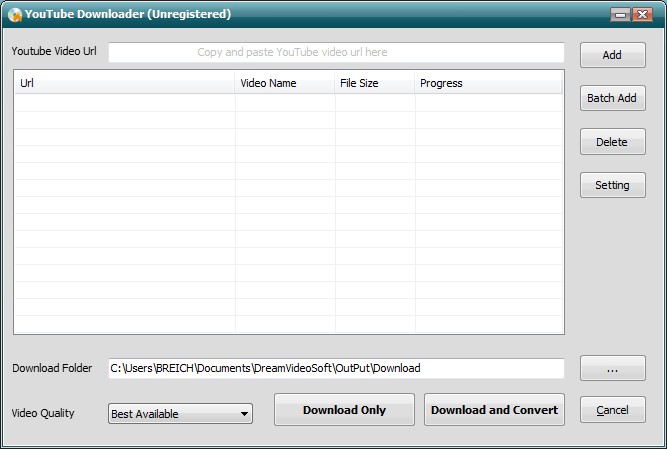Click the YouTube video URL input field

[336, 52]
